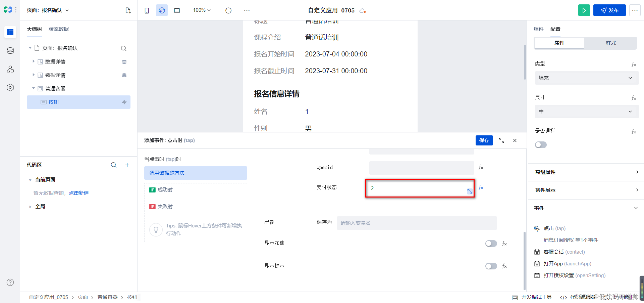This screenshot has height=303, width=644.
Task: Expand the first 数据详情 tree node
Action: (x=34, y=61)
